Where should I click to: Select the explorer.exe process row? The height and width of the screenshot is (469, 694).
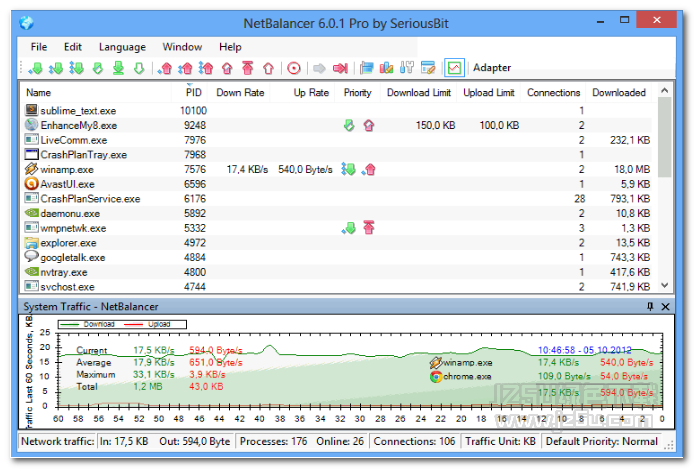tap(338, 242)
